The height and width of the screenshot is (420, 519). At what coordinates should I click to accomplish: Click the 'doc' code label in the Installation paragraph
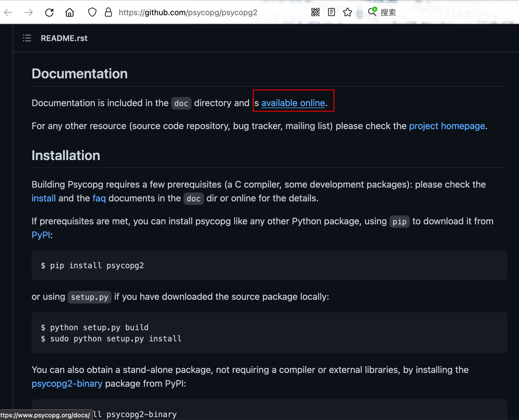coord(194,199)
